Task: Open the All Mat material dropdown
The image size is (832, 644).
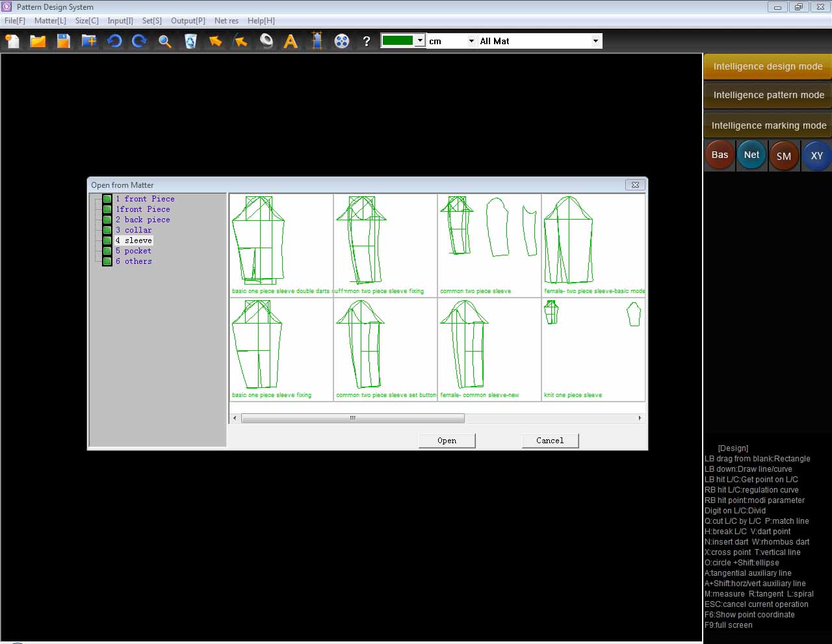Action: point(595,41)
